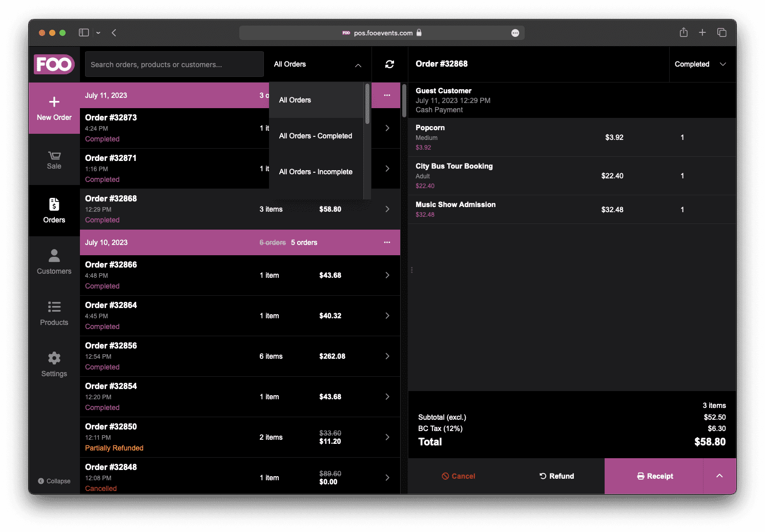765x532 pixels.
Task: Open POS Settings
Action: tap(54, 364)
